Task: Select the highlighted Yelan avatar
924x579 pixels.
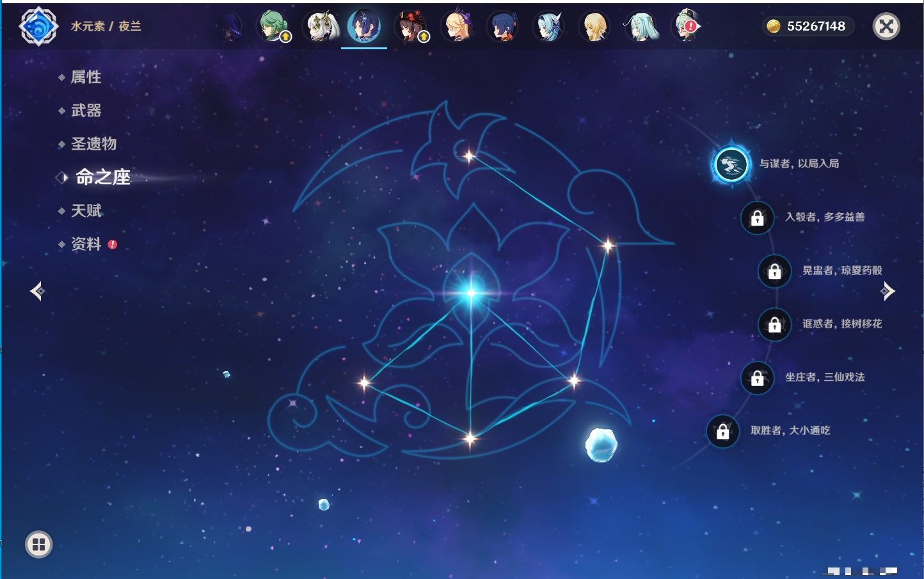Action: click(x=364, y=27)
